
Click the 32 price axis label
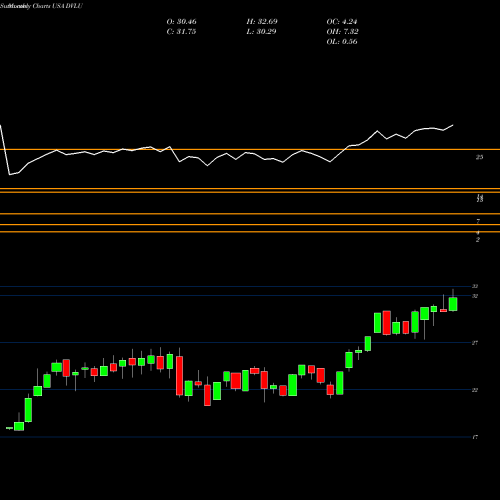475,296
